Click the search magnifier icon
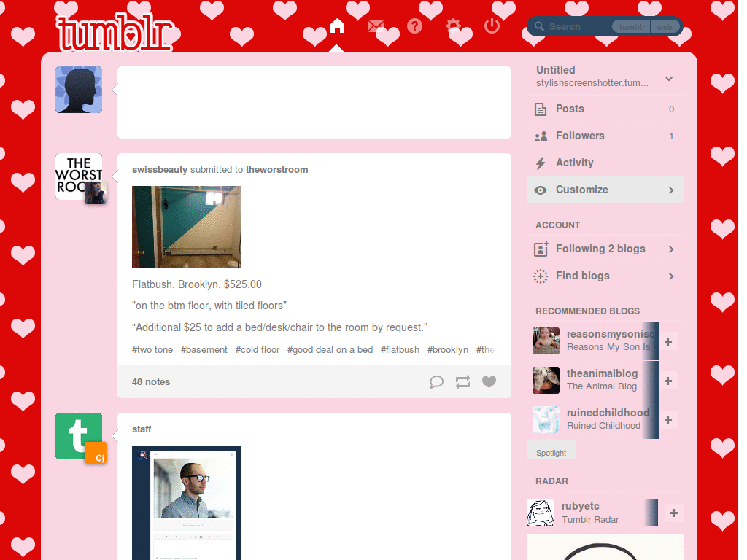Screen dimensions: 747x560 (x=539, y=26)
